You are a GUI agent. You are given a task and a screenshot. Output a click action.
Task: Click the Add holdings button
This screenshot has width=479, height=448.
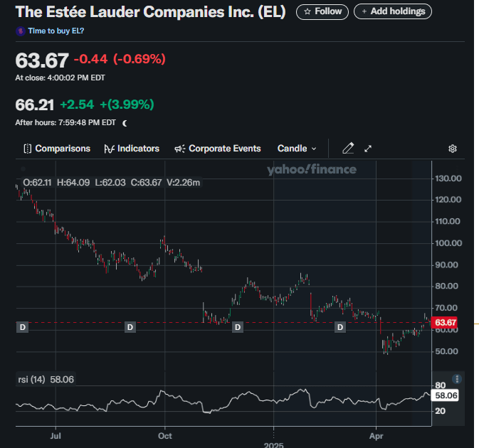point(392,11)
